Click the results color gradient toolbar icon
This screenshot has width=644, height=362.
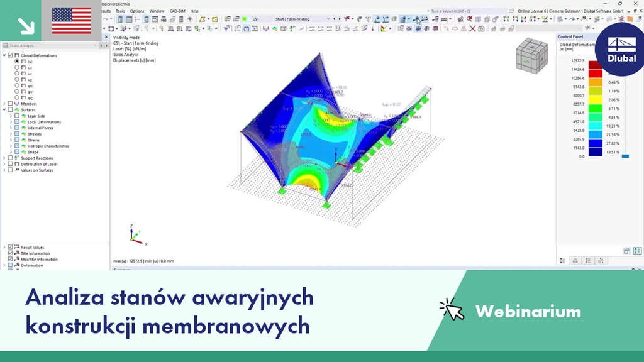click(384, 29)
